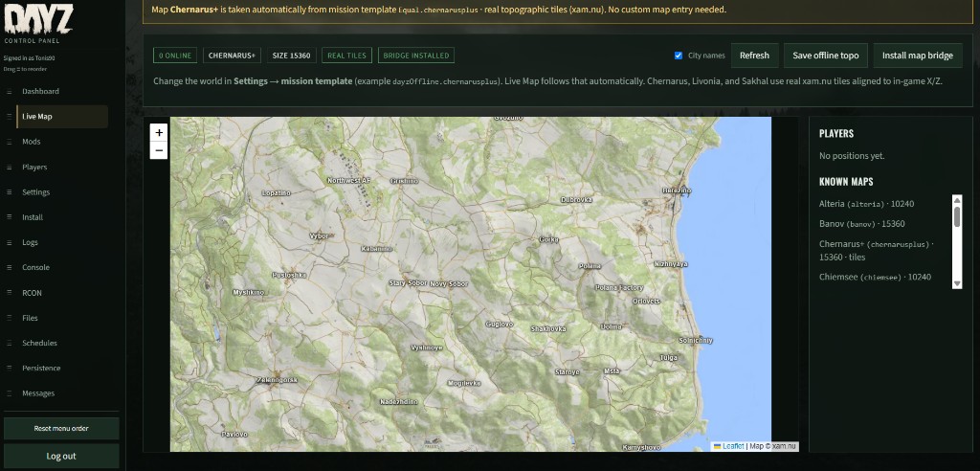Click the Refresh button
Viewport: 980px width, 471px height.
754,56
